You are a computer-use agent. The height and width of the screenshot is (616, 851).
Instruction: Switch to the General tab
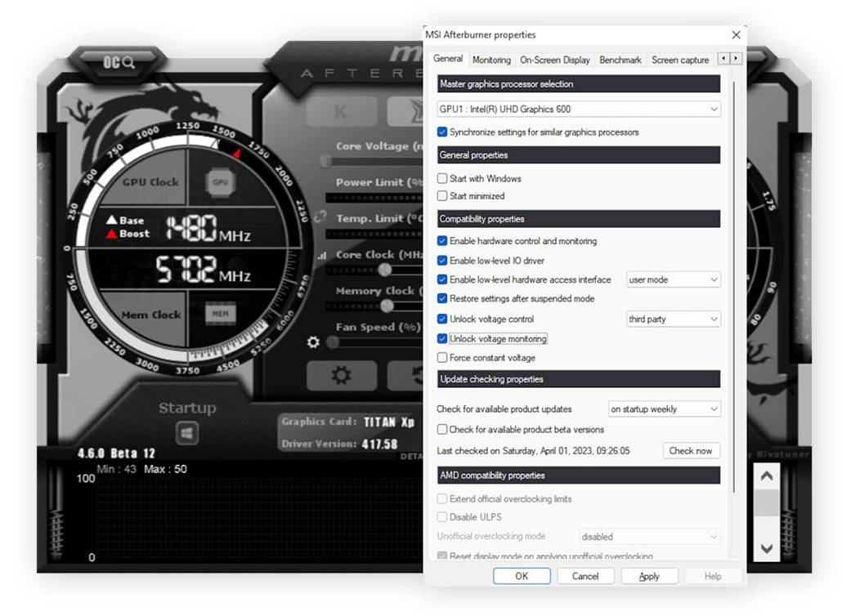pos(448,59)
